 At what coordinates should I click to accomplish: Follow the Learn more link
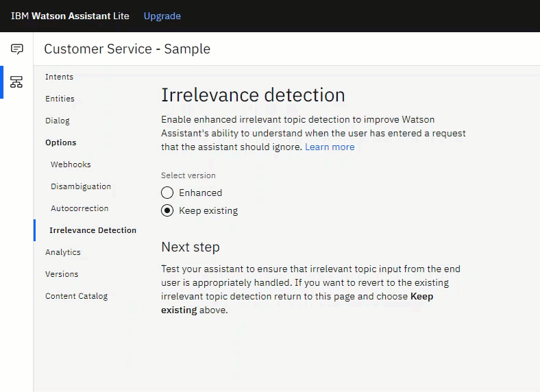[330, 147]
